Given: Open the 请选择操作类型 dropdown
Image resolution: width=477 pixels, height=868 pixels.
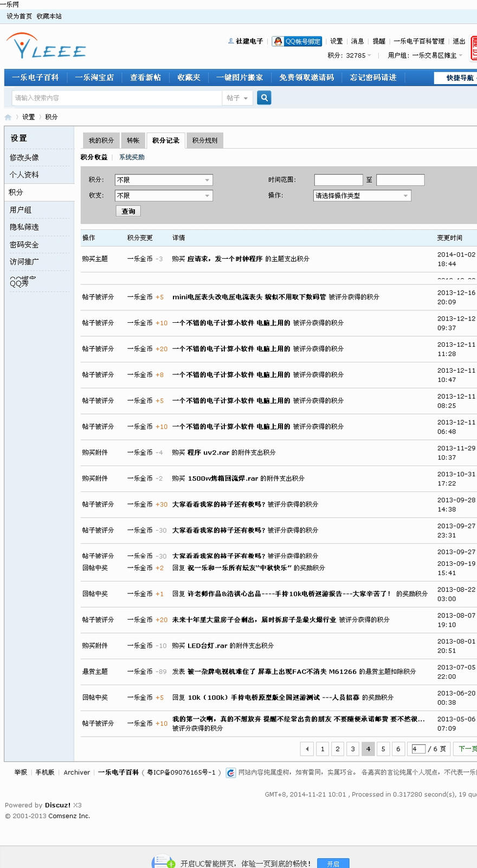Looking at the screenshot, I should click(362, 196).
